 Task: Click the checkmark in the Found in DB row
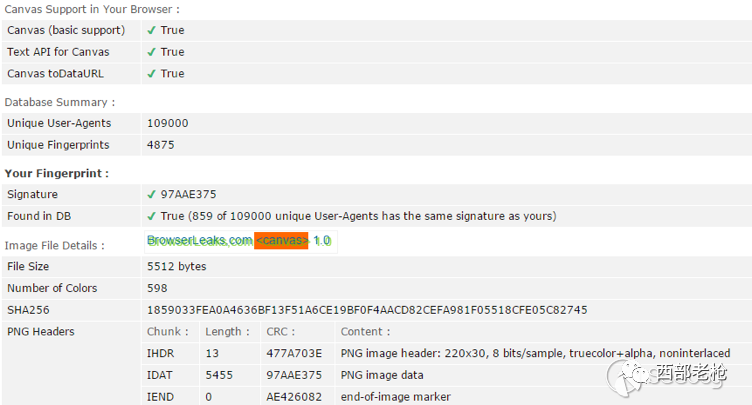click(152, 216)
